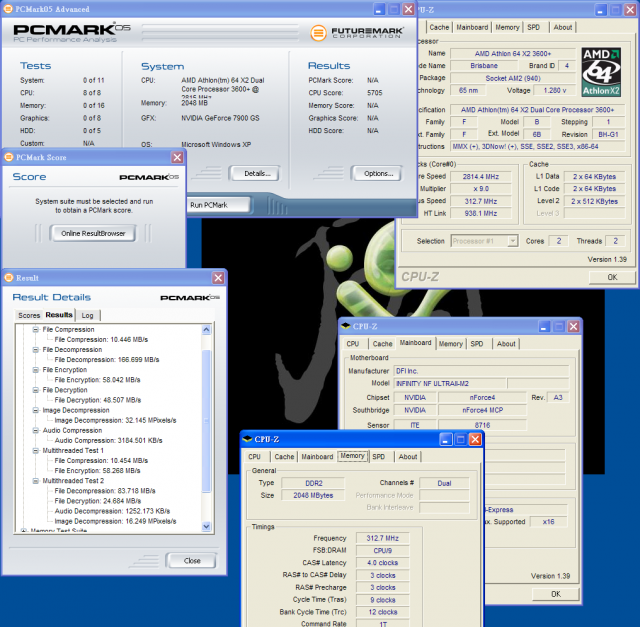Close the CPU-Z Memory window

[x=475, y=439]
